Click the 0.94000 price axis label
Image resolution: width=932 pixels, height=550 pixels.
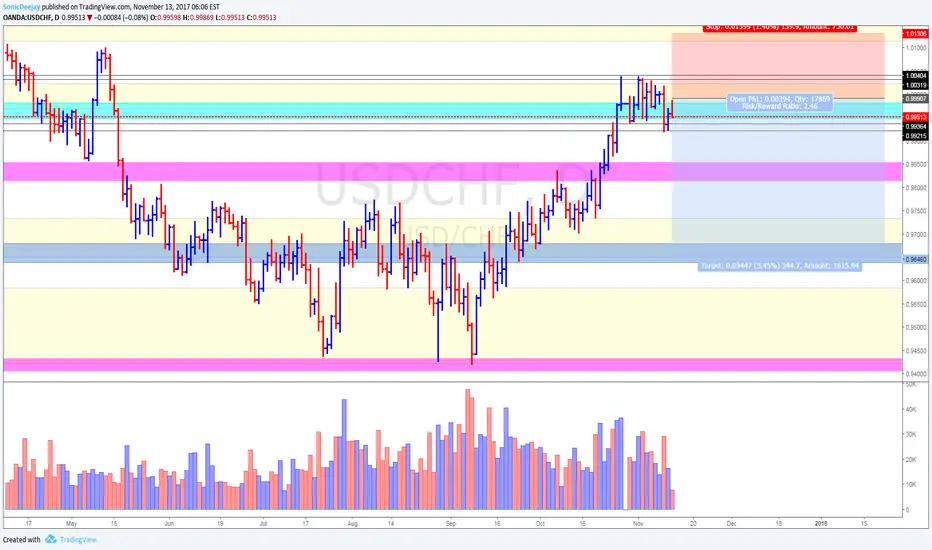click(x=916, y=374)
